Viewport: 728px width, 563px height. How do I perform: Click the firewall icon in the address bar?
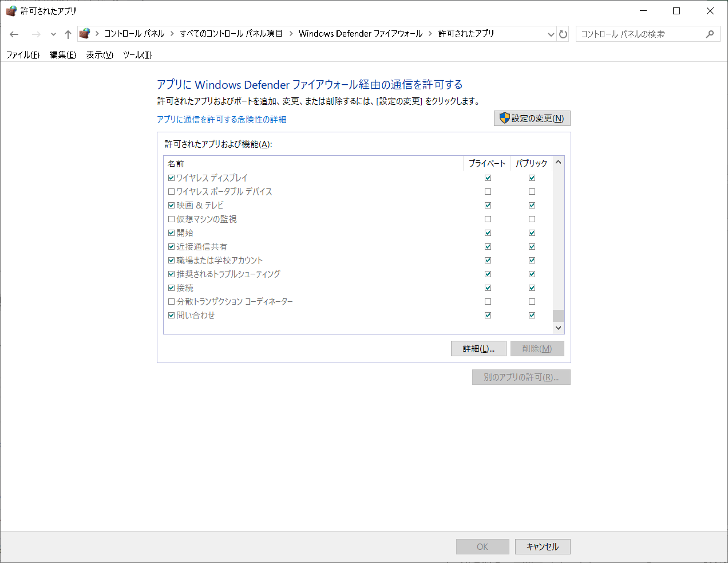click(x=85, y=33)
